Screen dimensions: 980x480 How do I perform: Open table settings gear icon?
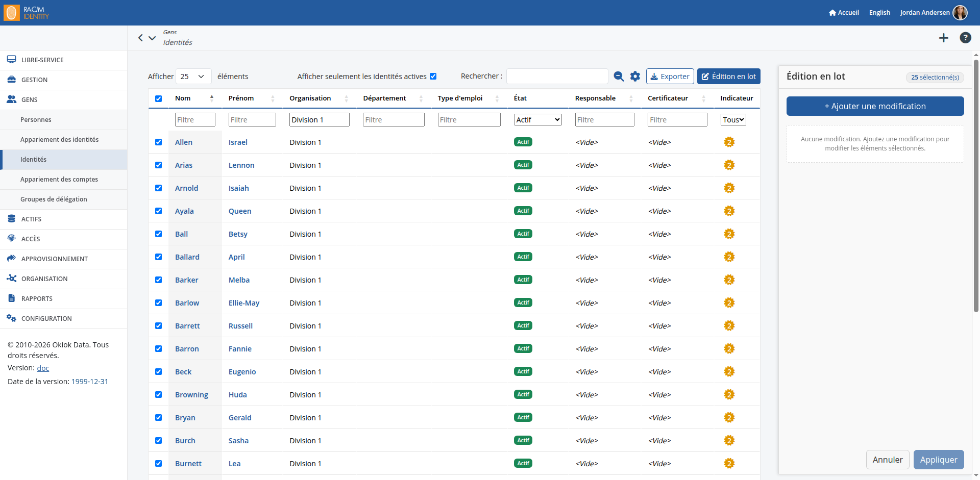(x=635, y=77)
